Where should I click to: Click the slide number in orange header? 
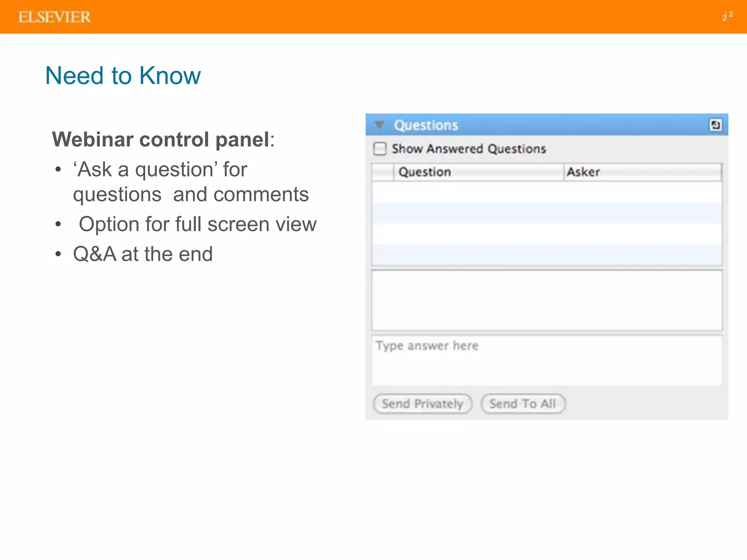point(727,16)
